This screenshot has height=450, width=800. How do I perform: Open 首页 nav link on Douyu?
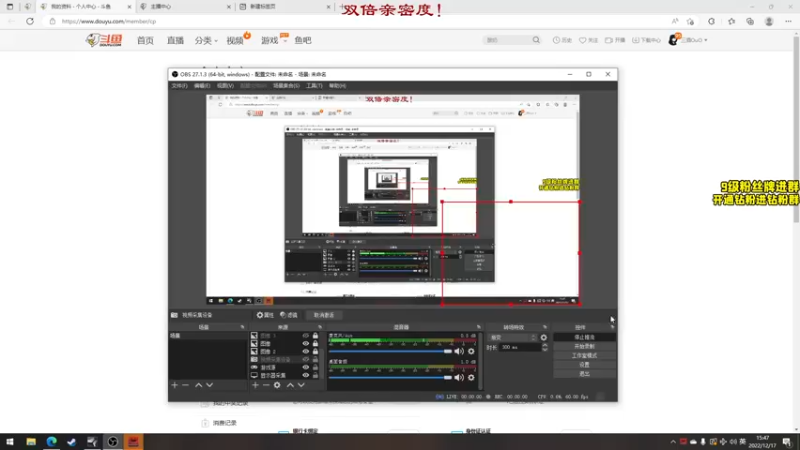[x=145, y=40]
